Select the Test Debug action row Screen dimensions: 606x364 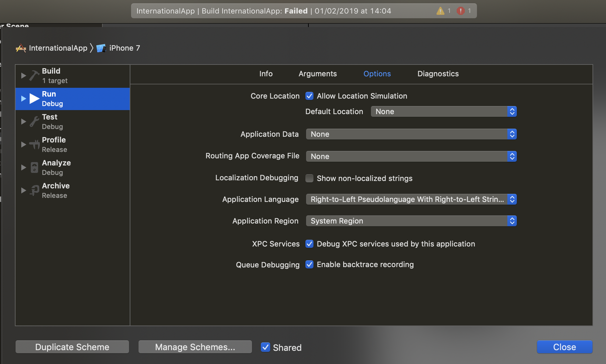click(x=73, y=122)
